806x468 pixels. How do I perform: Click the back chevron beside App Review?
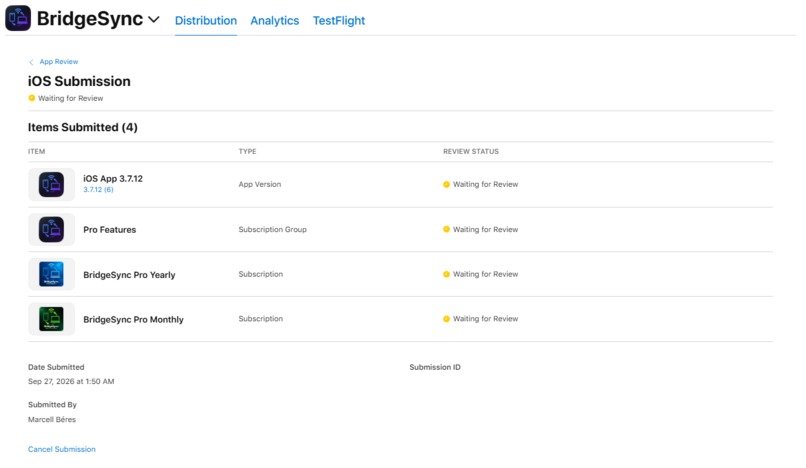(x=31, y=62)
